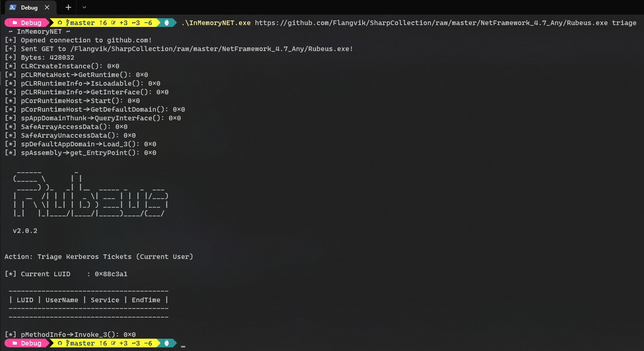Click the GitHub icon on the empty last prompt

59,343
